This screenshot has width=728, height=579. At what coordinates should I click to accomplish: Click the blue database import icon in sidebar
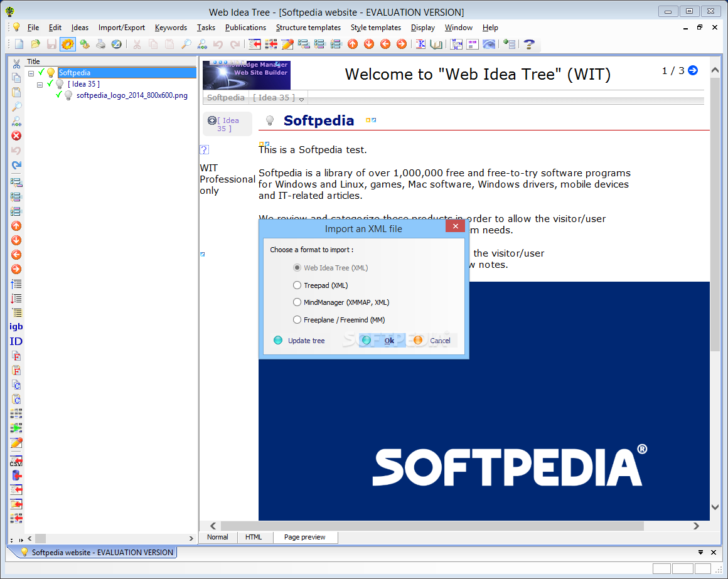click(x=16, y=475)
